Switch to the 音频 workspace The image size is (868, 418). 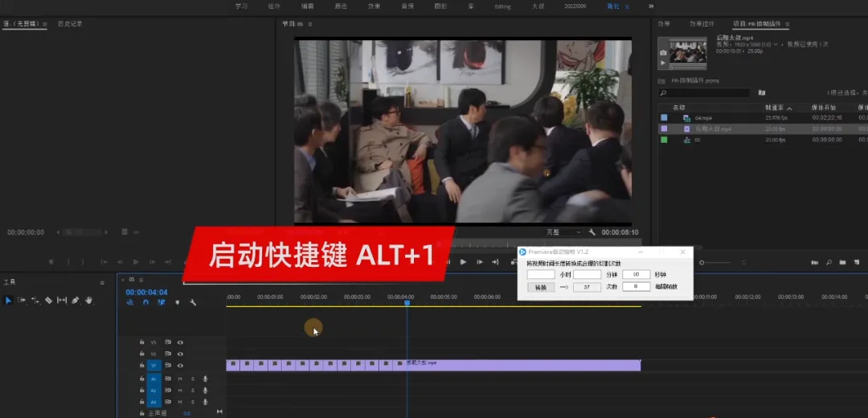coord(407,6)
